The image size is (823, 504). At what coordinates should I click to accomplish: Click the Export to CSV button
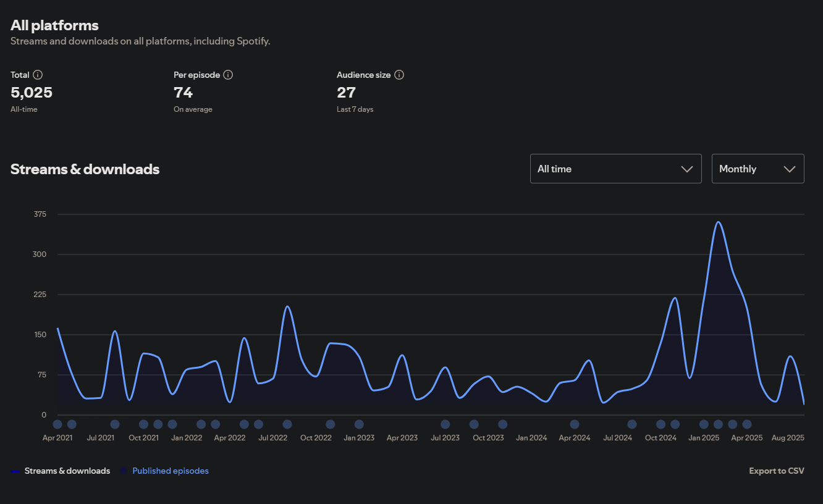tap(776, 471)
